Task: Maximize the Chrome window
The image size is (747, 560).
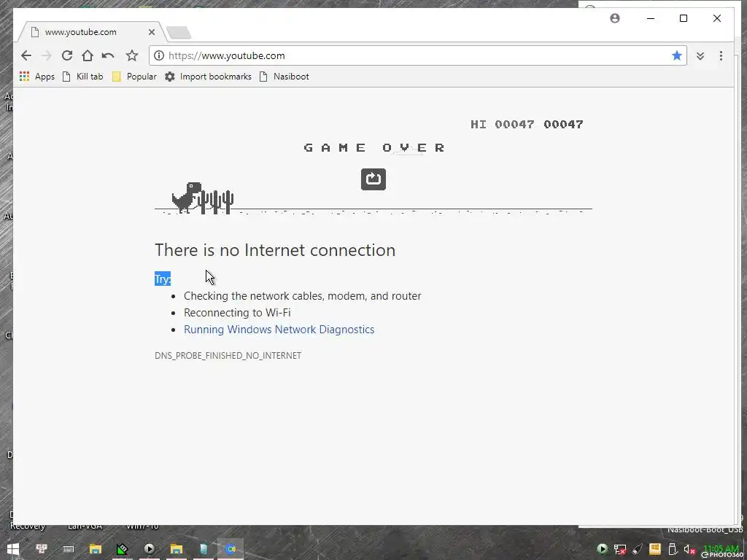Action: (x=684, y=18)
